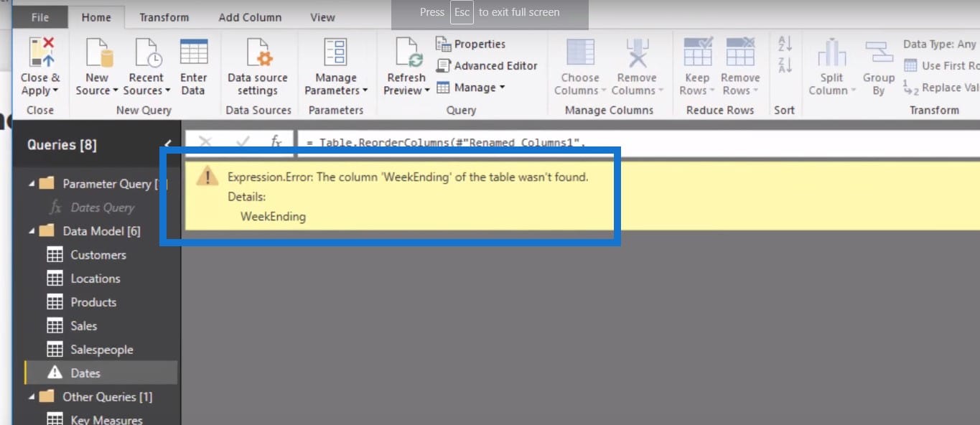The height and width of the screenshot is (425, 980).
Task: Click the Choose Columns icon
Action: (x=580, y=53)
